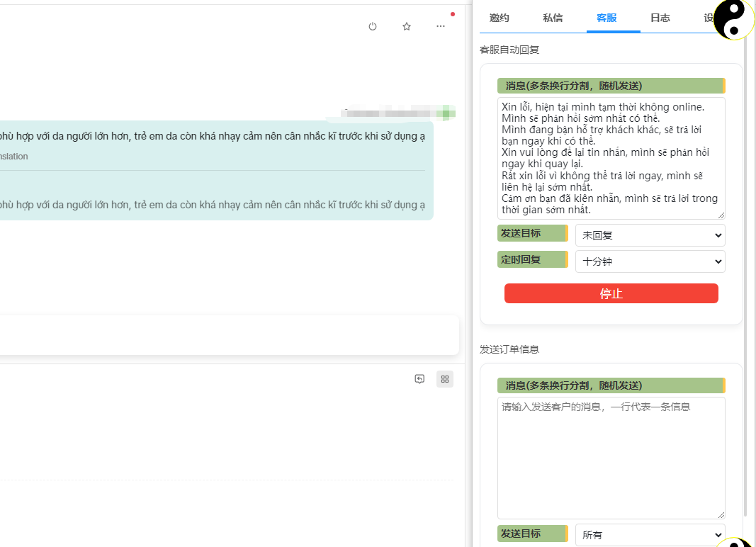Screen dimensions: 756x547
Task: Open the 私信 tab
Action: point(553,18)
